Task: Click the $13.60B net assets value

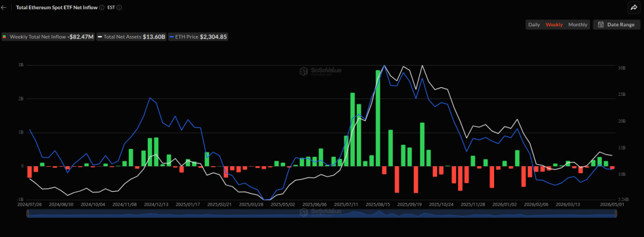Action: tap(154, 37)
